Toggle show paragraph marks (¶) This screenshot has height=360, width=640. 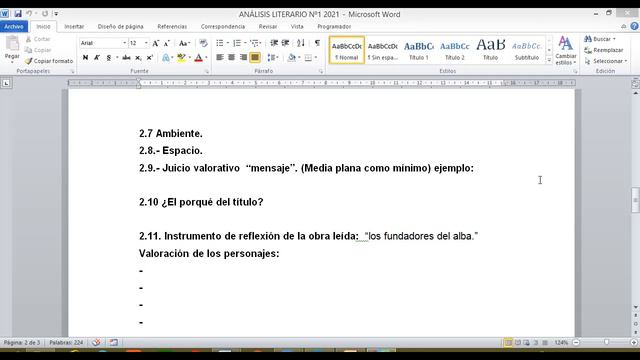[x=317, y=43]
